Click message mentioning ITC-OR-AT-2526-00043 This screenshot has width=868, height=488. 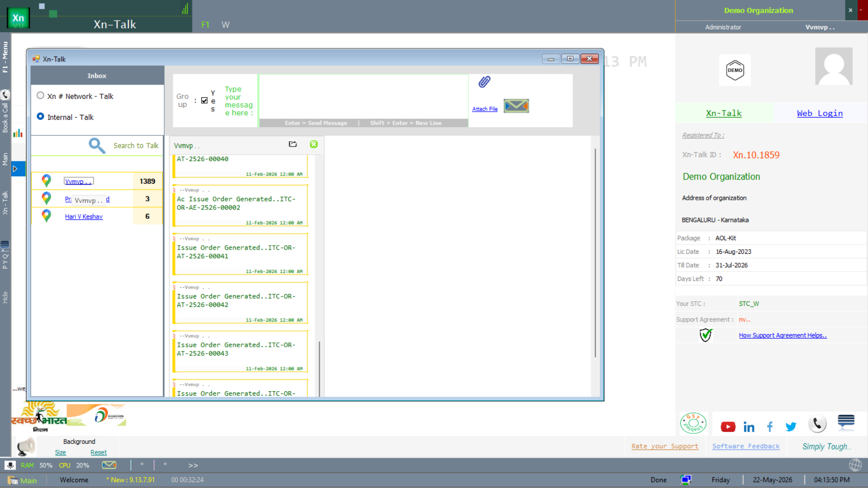(x=240, y=351)
